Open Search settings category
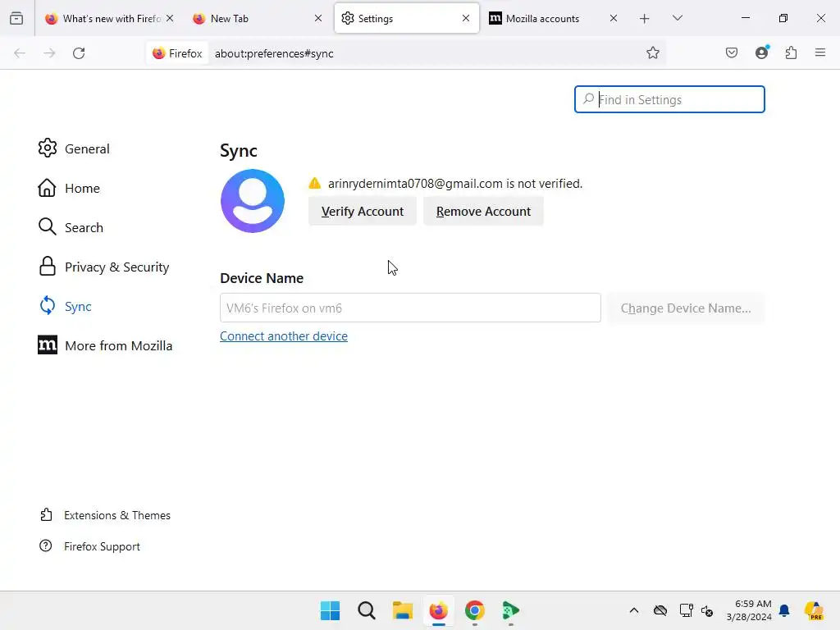This screenshot has width=840, height=630. tap(71, 227)
